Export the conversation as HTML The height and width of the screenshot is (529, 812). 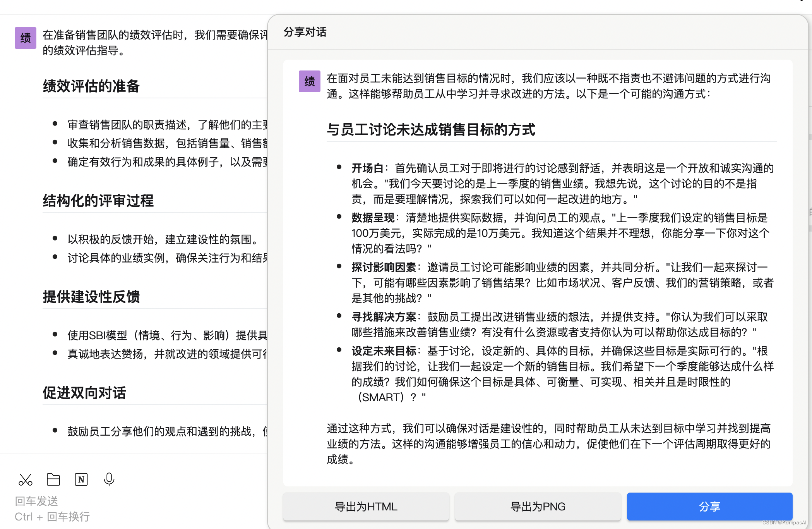tap(366, 507)
